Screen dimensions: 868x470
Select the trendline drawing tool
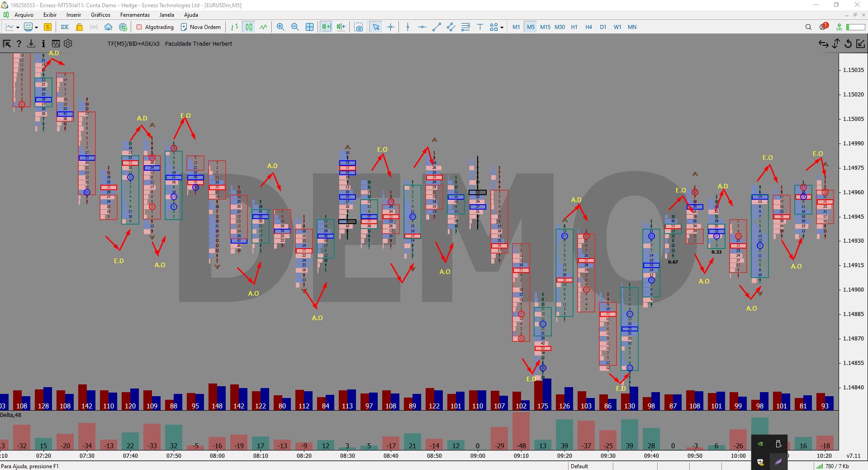tap(436, 27)
